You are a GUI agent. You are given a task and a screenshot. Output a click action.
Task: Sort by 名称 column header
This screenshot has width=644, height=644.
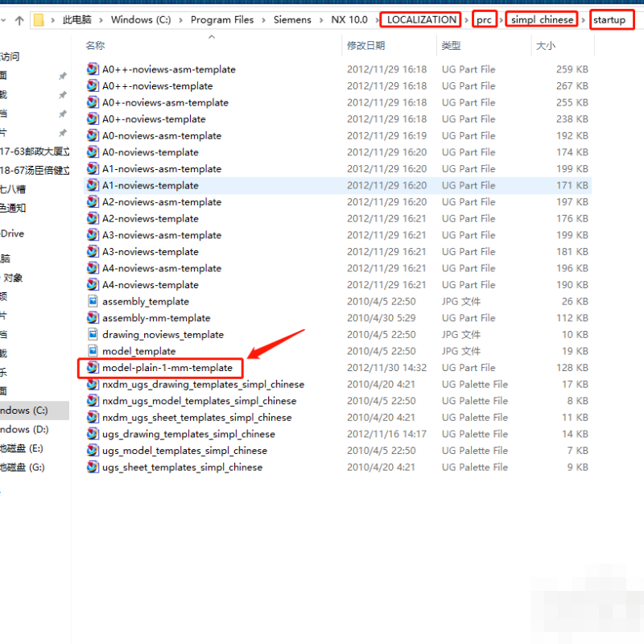coord(95,46)
